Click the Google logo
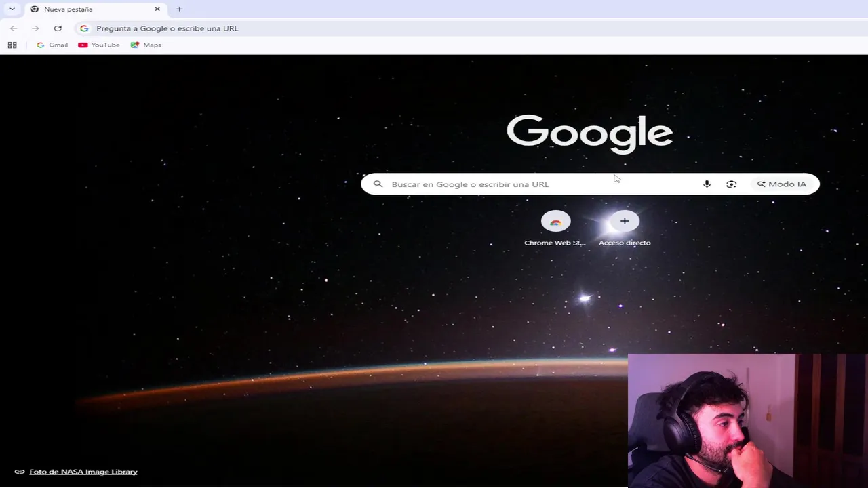The image size is (868, 488). pyautogui.click(x=589, y=133)
